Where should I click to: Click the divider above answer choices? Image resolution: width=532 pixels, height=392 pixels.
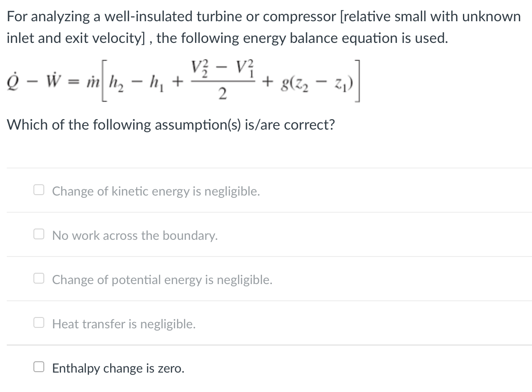pyautogui.click(x=266, y=168)
